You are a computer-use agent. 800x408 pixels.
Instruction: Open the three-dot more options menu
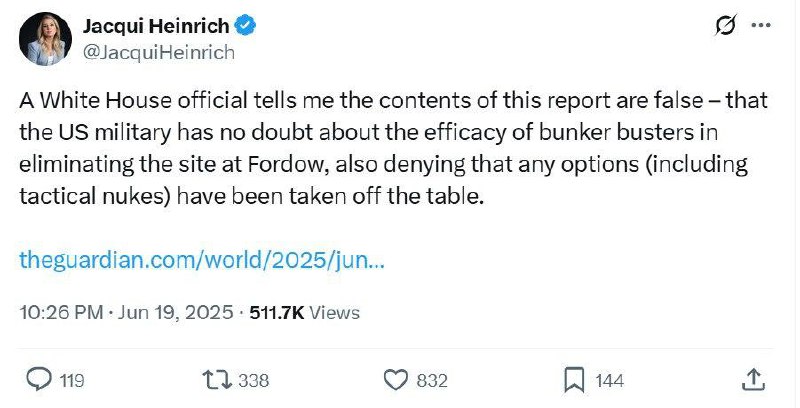pos(761,26)
